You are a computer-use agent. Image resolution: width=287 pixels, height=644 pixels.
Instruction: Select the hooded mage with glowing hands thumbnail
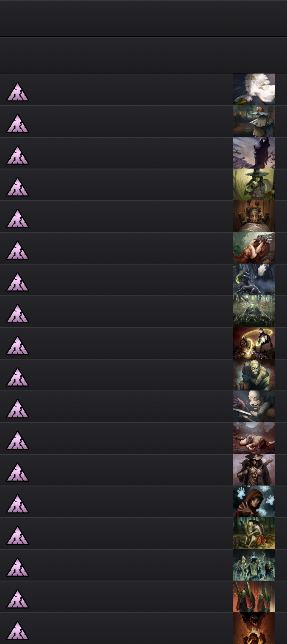tap(254, 502)
